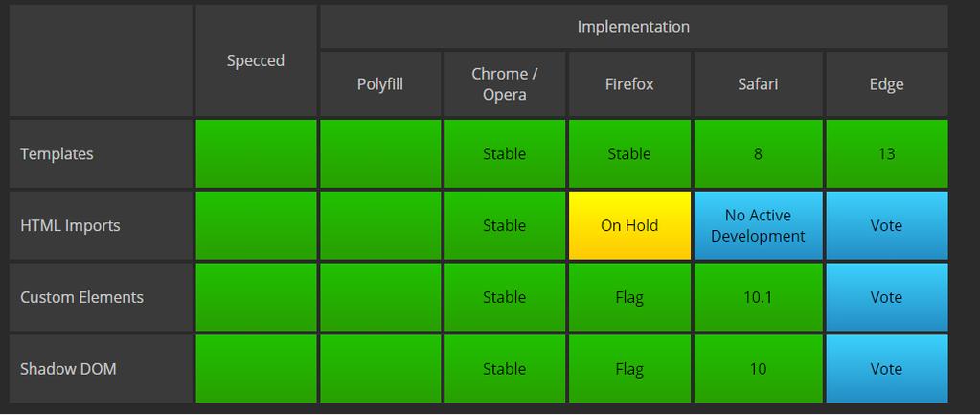Click the No Active Development cell
The image size is (980, 415).
758,225
